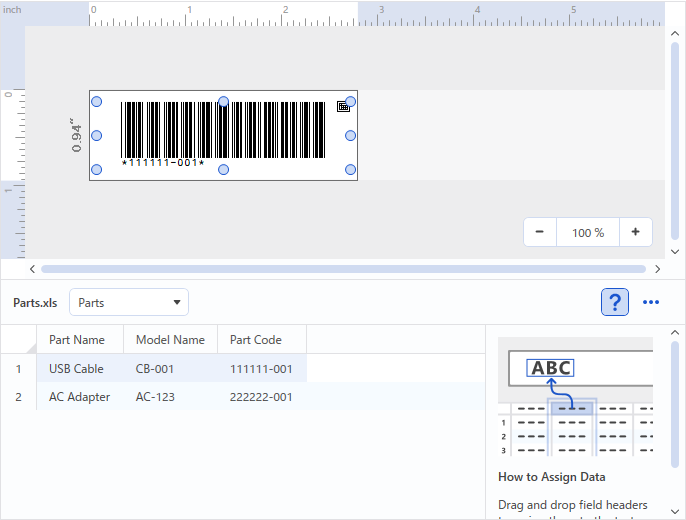Click the select-all corner of the table
The width and height of the screenshot is (686, 520).
18,340
